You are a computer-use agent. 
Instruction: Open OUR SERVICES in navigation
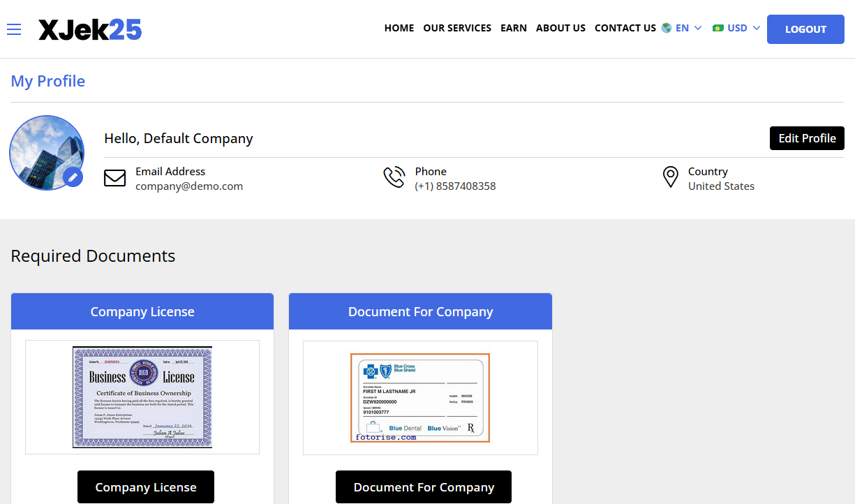point(457,29)
